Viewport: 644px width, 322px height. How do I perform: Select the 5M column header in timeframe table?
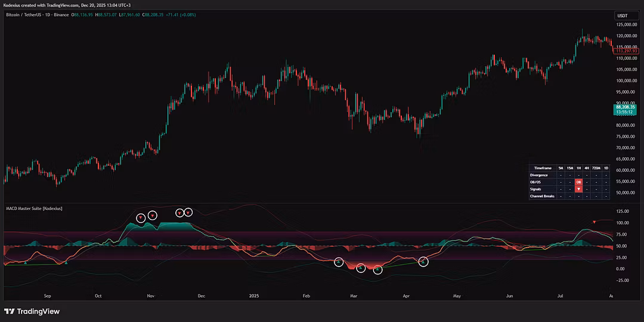point(561,168)
